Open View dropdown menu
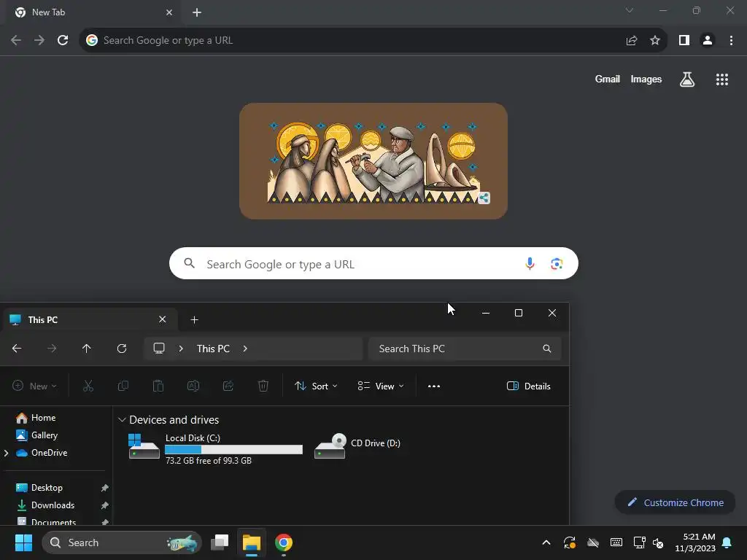The image size is (747, 560). (x=381, y=386)
